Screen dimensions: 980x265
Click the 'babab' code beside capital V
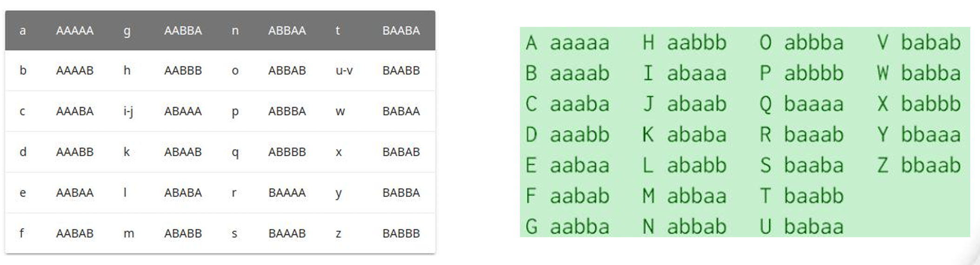click(931, 43)
